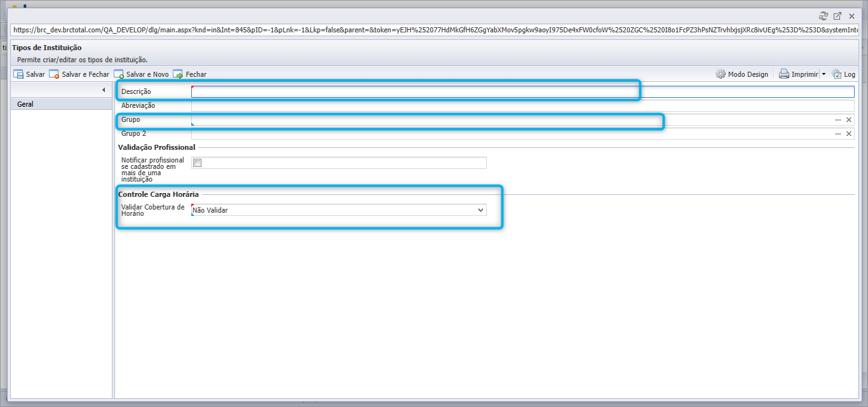Click Salvar to save the record

tap(29, 74)
